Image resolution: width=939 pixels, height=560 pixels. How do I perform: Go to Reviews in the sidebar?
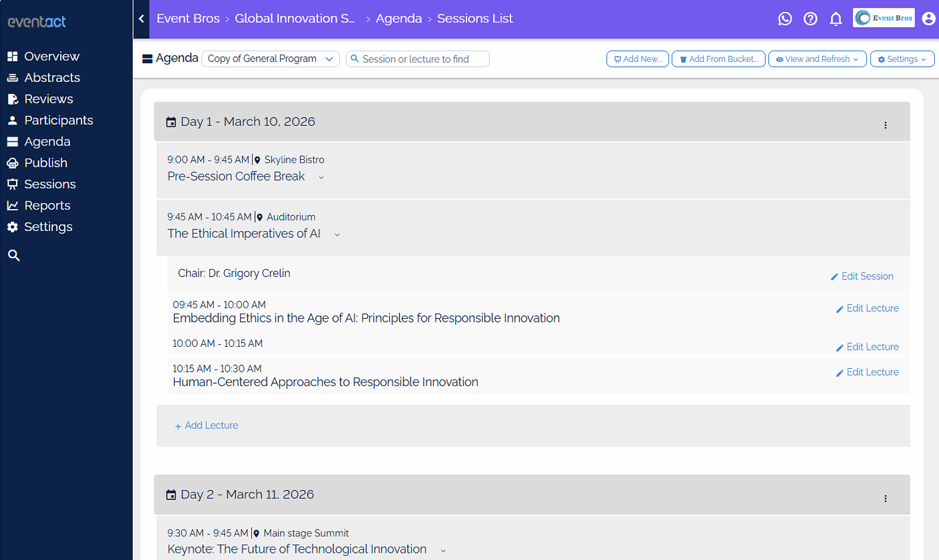49,99
